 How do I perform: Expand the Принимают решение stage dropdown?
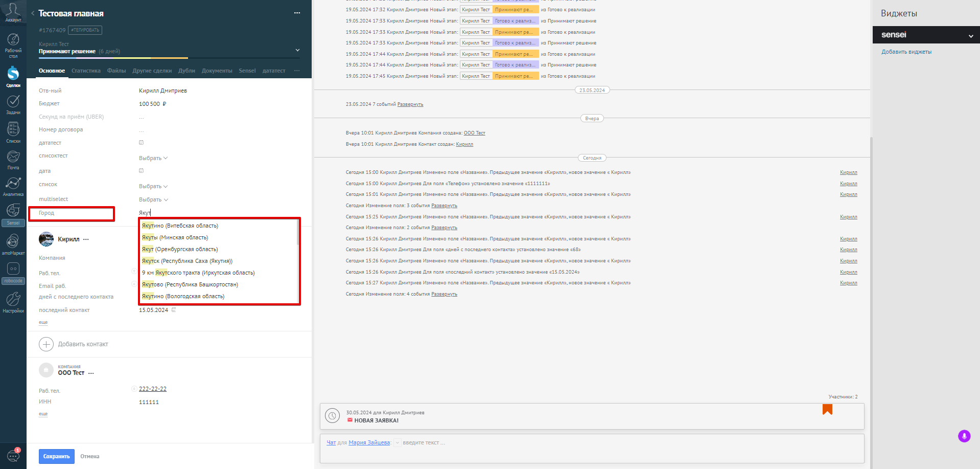point(297,50)
